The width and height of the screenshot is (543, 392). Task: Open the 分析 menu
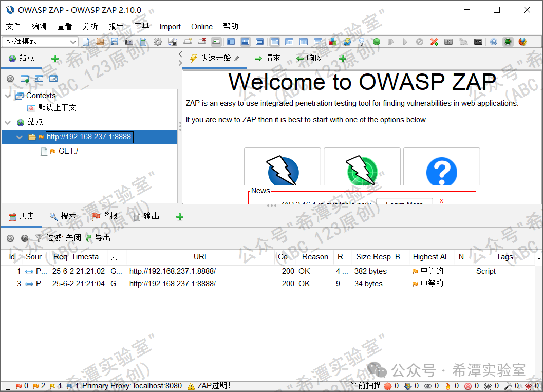(90, 26)
